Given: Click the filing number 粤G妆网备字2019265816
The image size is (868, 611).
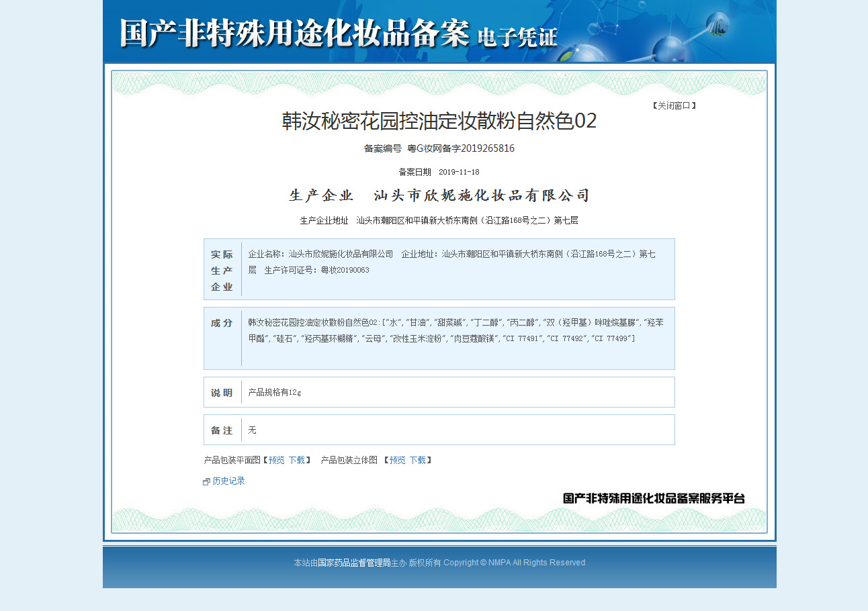Looking at the screenshot, I should [461, 148].
